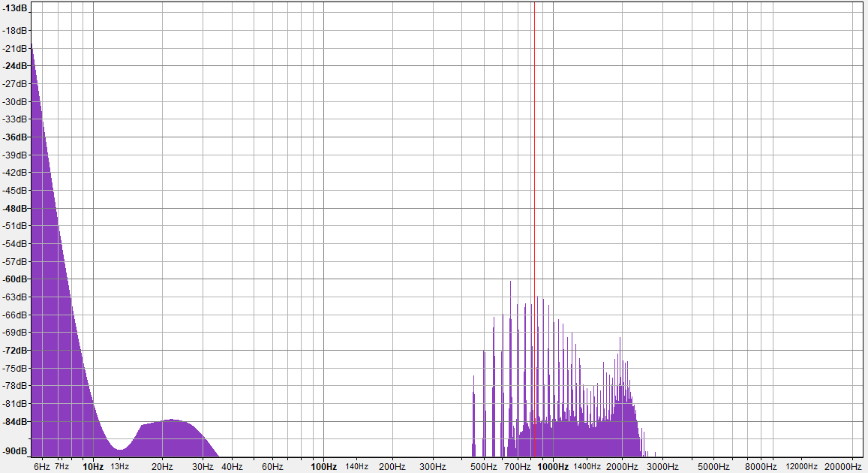
Task: Select the -69dB level label
Action: pos(15,333)
